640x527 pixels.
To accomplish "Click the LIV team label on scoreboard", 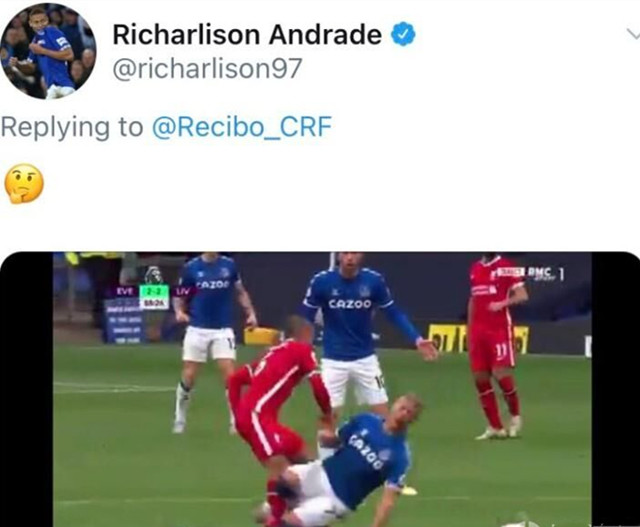I will pos(180,291).
